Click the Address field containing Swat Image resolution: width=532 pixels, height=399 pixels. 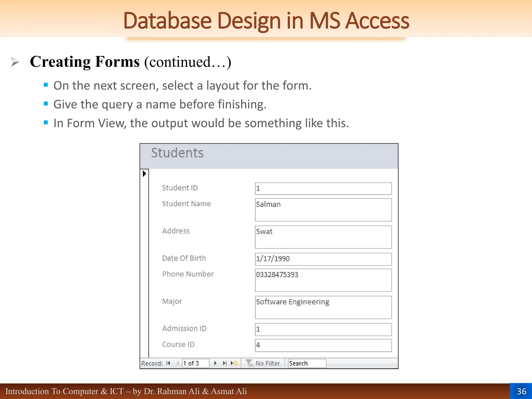pyautogui.click(x=323, y=237)
